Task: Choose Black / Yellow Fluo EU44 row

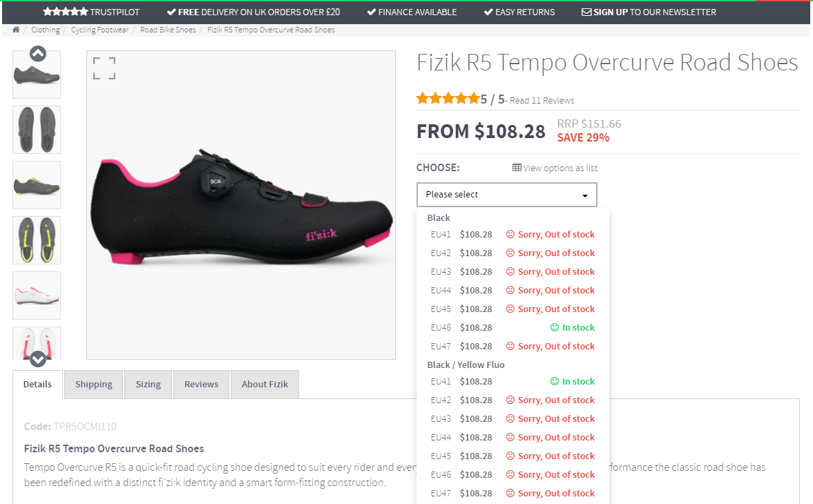Action: (x=513, y=437)
